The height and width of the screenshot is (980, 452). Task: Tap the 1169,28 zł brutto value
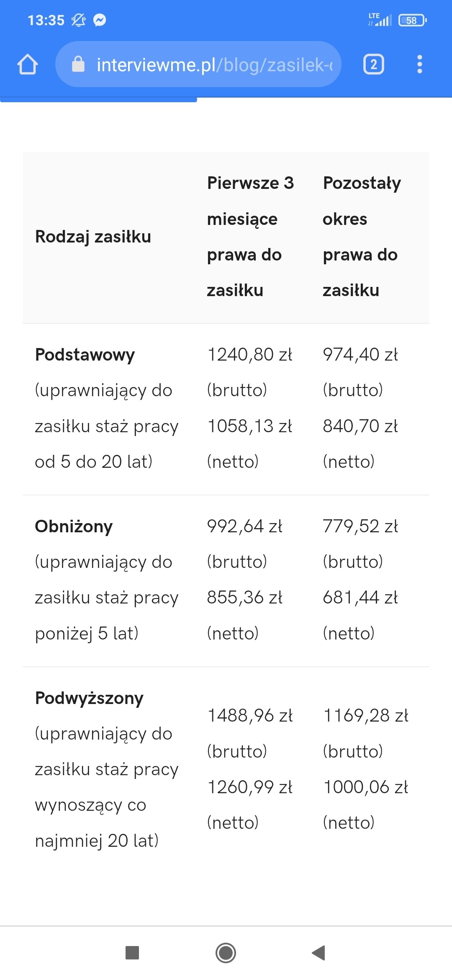coord(365,716)
